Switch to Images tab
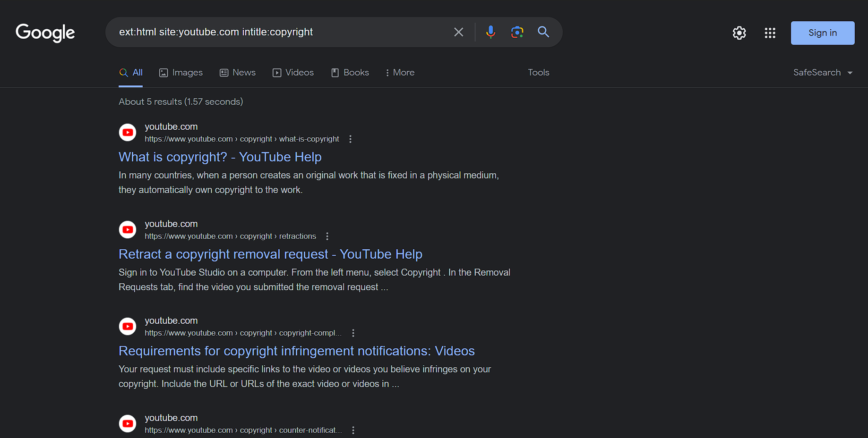 pyautogui.click(x=181, y=73)
